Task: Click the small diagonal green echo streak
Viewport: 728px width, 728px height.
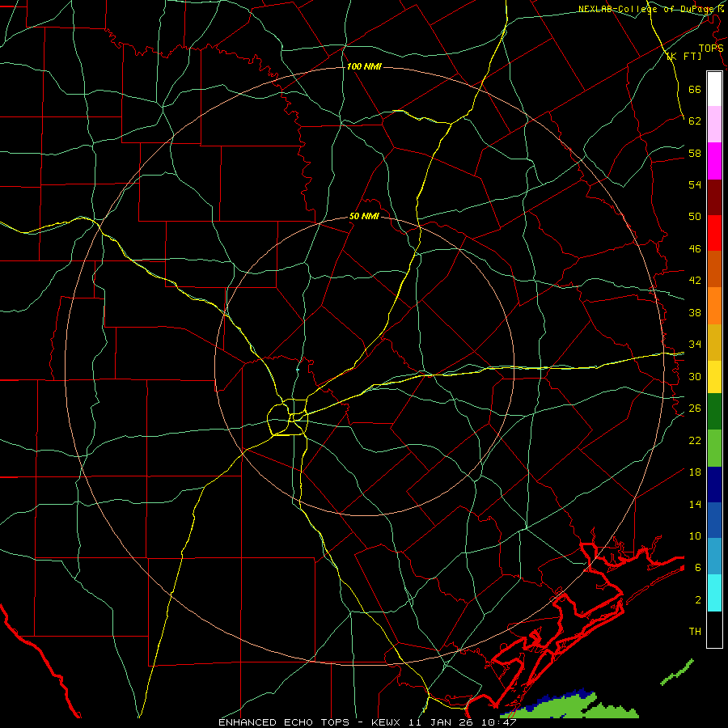Action: (677, 672)
